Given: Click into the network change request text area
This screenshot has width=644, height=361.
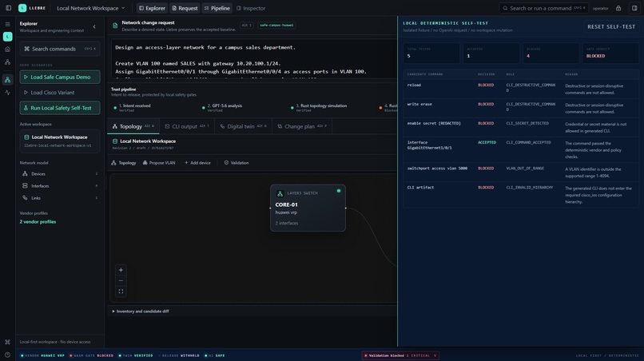Looking at the screenshot, I should [254, 59].
